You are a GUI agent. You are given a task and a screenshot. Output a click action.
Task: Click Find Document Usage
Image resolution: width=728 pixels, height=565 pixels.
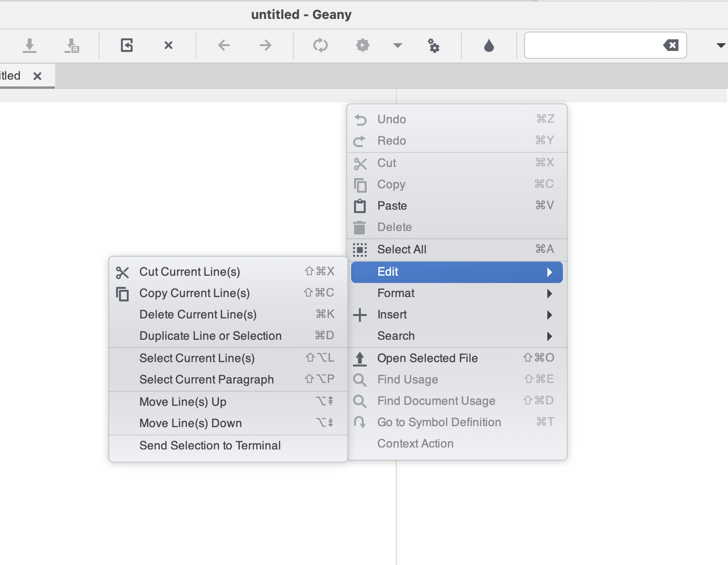click(x=457, y=401)
